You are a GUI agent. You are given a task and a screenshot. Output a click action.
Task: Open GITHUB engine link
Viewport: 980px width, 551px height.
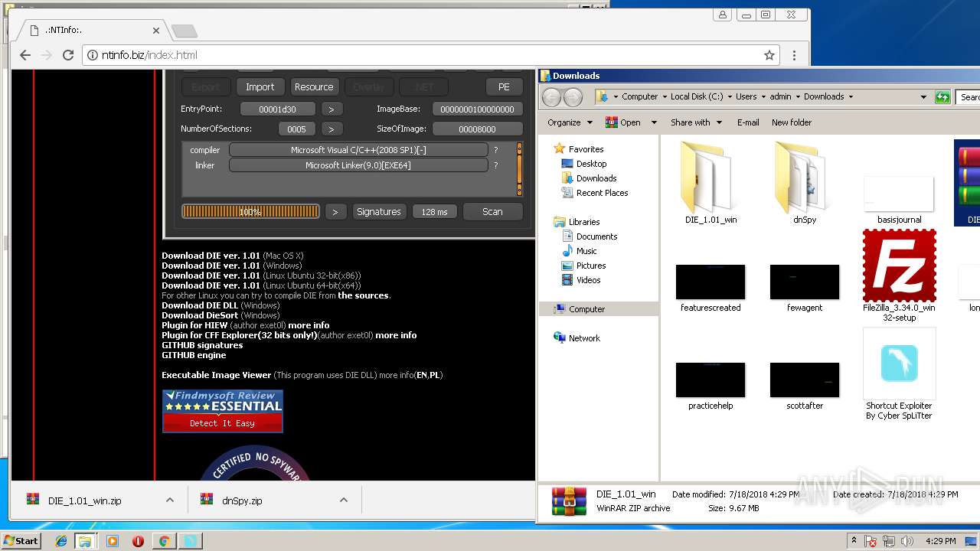click(194, 355)
